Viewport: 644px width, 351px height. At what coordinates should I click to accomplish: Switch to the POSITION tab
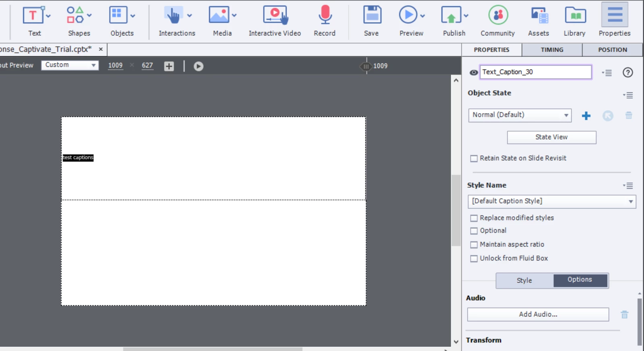[x=613, y=50]
